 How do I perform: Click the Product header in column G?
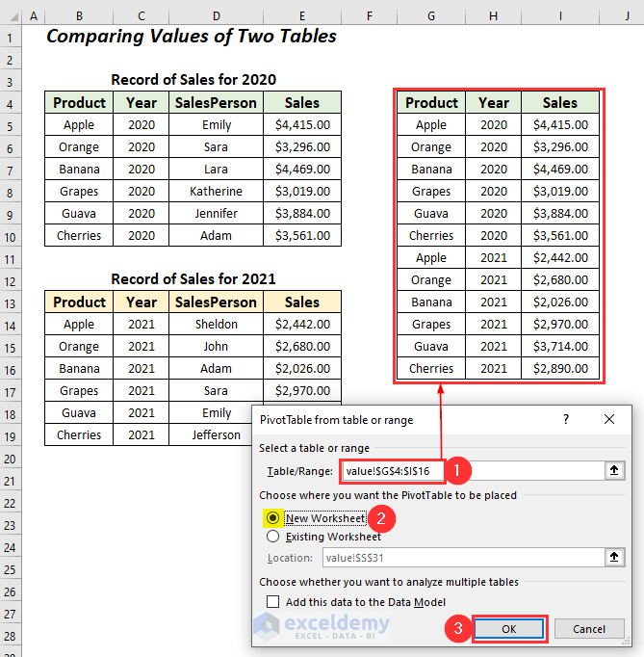click(431, 102)
